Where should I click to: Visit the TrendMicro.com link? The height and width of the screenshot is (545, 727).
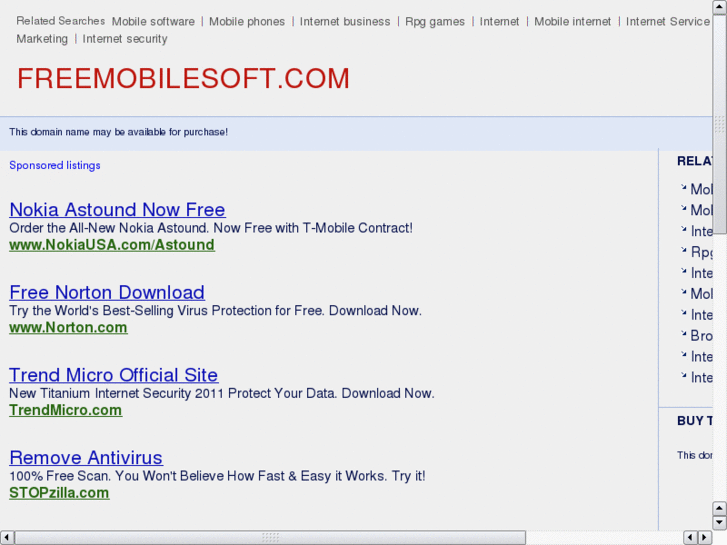(x=65, y=410)
